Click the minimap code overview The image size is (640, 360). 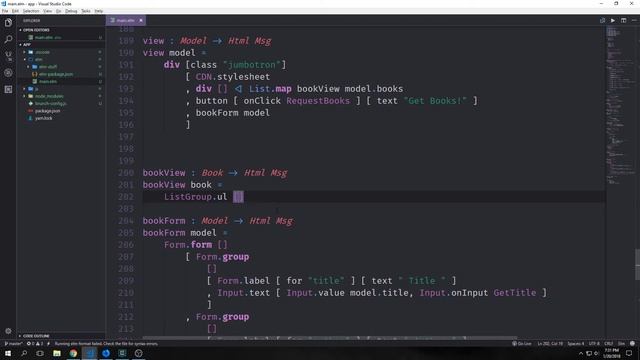(620, 106)
